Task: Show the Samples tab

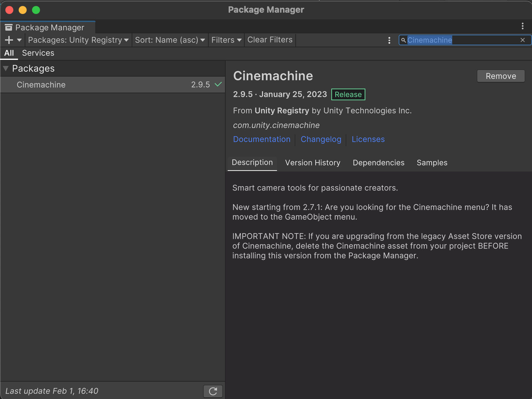Action: click(x=432, y=163)
